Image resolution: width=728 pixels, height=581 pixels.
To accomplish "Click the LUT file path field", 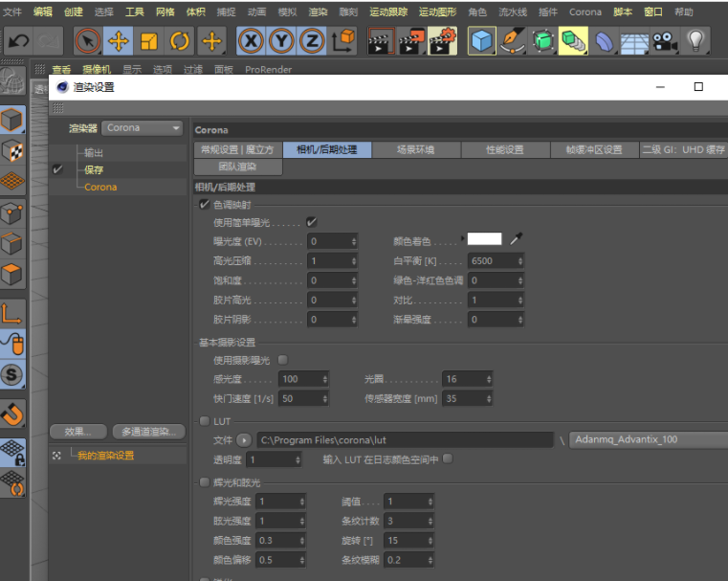I will tap(405, 439).
